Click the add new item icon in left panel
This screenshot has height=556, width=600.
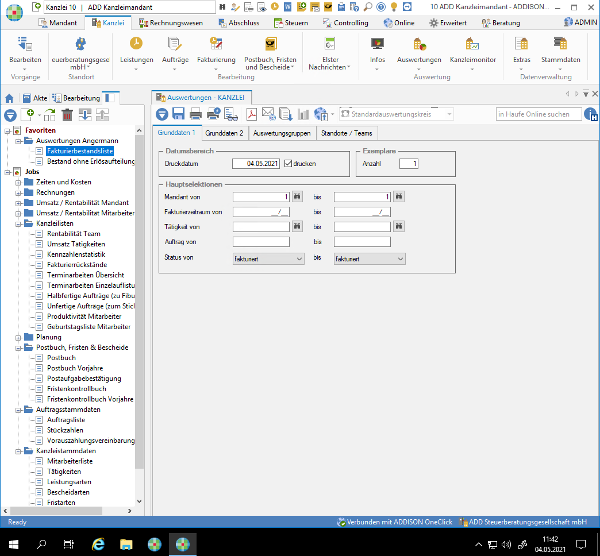(x=28, y=114)
